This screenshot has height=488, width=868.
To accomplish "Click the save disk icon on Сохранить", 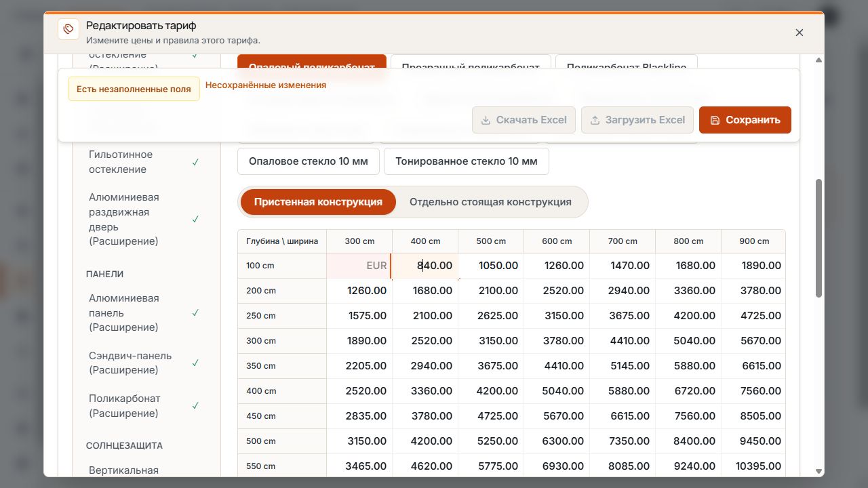I will (x=715, y=120).
